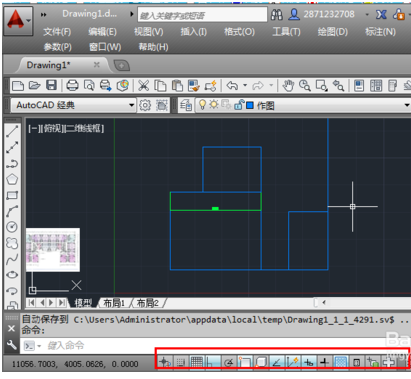This screenshot has width=411, height=379.
Task: Expand the AutoCAD 经典 workspace dropdown
Action: (131, 105)
